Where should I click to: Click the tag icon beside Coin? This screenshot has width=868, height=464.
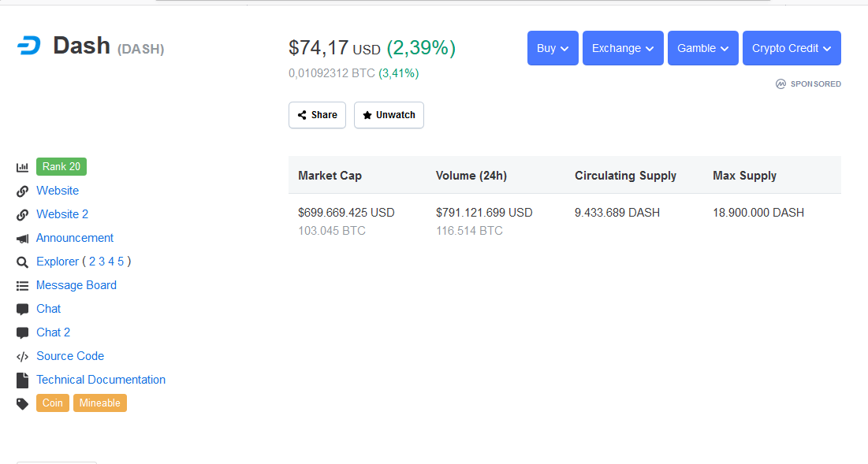point(22,403)
